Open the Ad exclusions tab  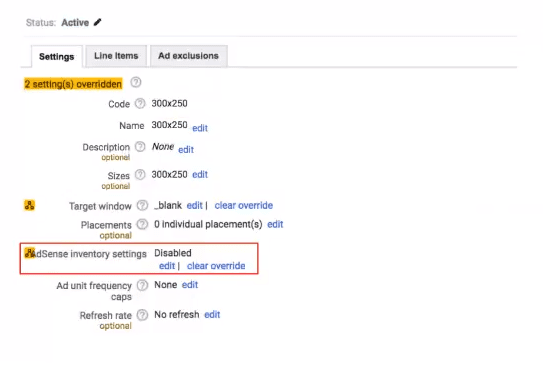click(x=189, y=56)
